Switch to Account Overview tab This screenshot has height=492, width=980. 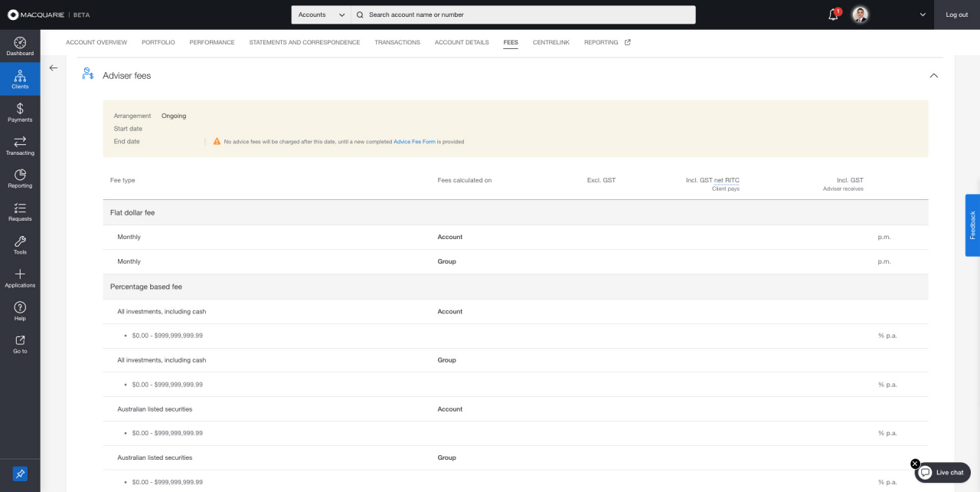96,42
